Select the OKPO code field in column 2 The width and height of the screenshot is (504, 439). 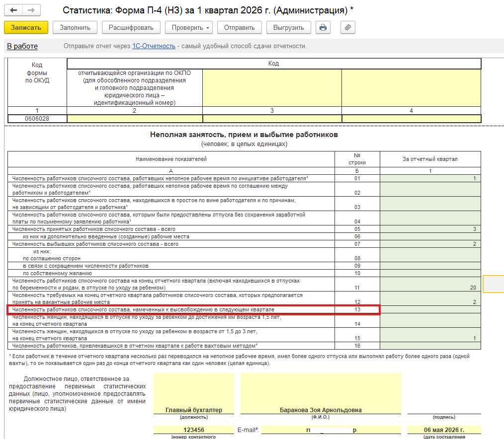pos(135,119)
